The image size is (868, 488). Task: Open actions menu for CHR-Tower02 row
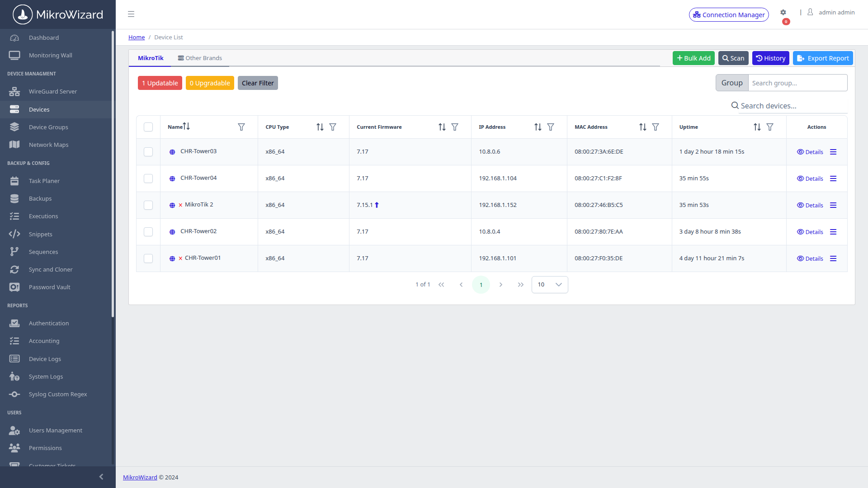point(833,232)
